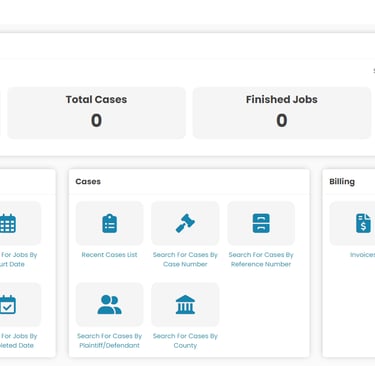
Task: Open the Recent Cases List clipboard icon
Action: tap(109, 223)
